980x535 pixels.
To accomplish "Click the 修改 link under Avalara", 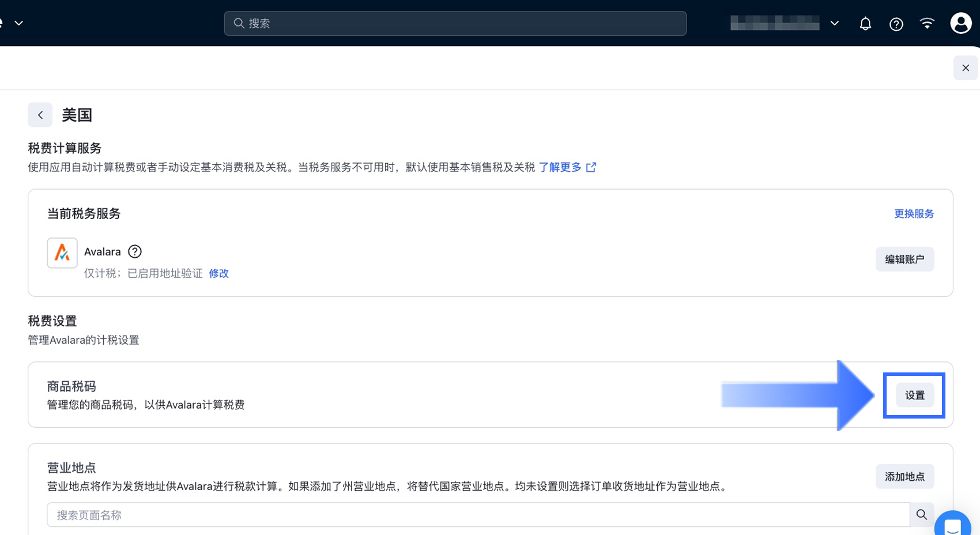I will tap(219, 273).
